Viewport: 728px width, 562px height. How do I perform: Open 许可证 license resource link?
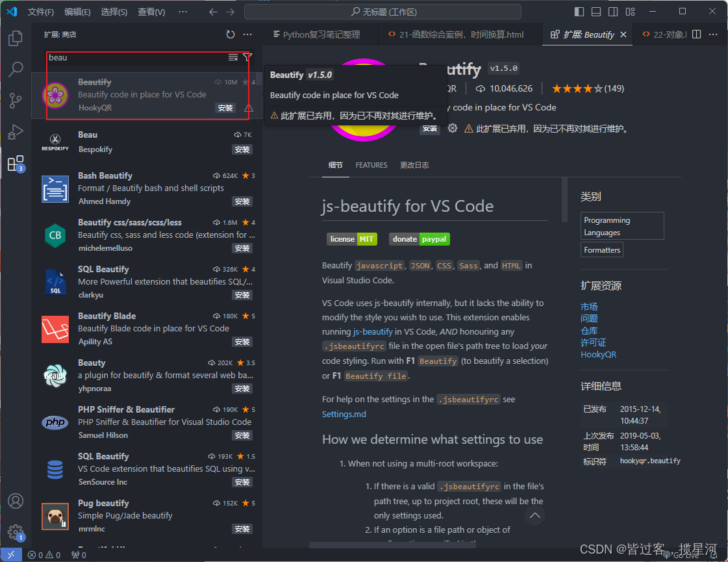pos(594,342)
